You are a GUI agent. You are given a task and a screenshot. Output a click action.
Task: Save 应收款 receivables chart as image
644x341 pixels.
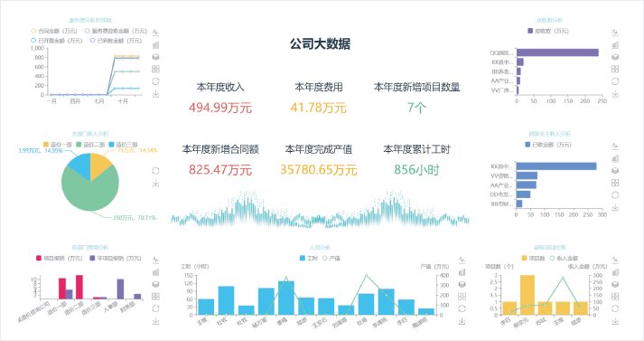coord(615,94)
